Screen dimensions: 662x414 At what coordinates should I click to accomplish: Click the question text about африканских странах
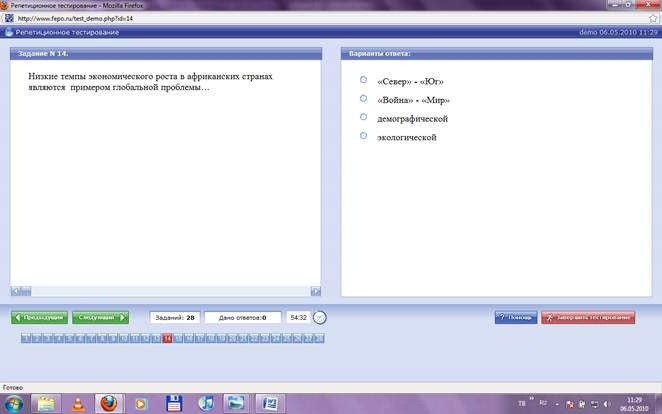tap(150, 82)
